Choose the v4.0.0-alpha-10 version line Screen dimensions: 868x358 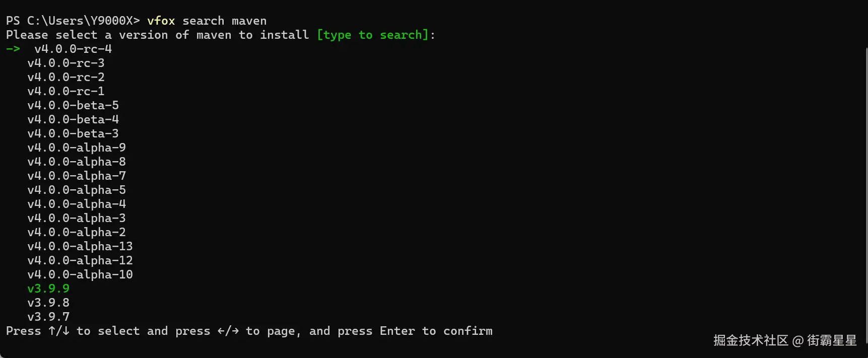[80, 274]
